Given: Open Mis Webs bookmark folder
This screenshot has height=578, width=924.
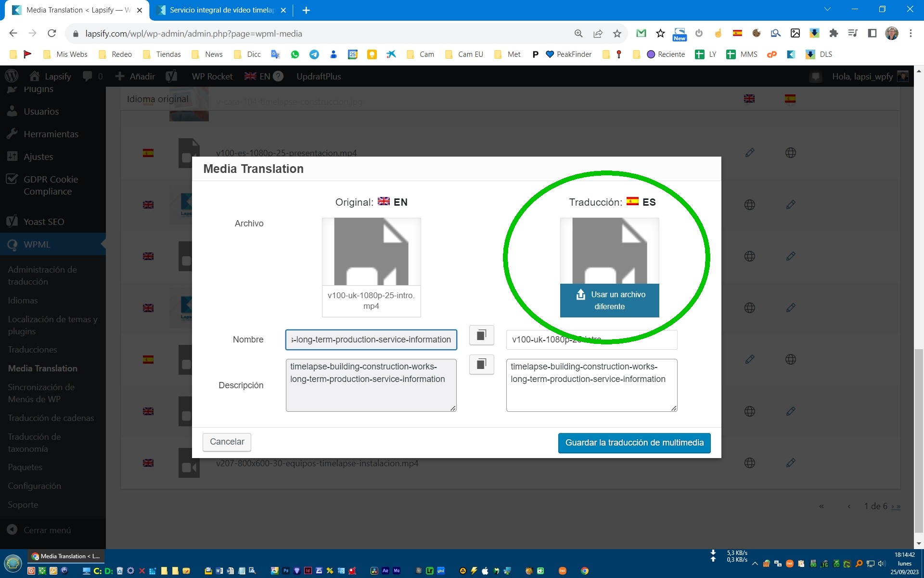Looking at the screenshot, I should coord(65,54).
